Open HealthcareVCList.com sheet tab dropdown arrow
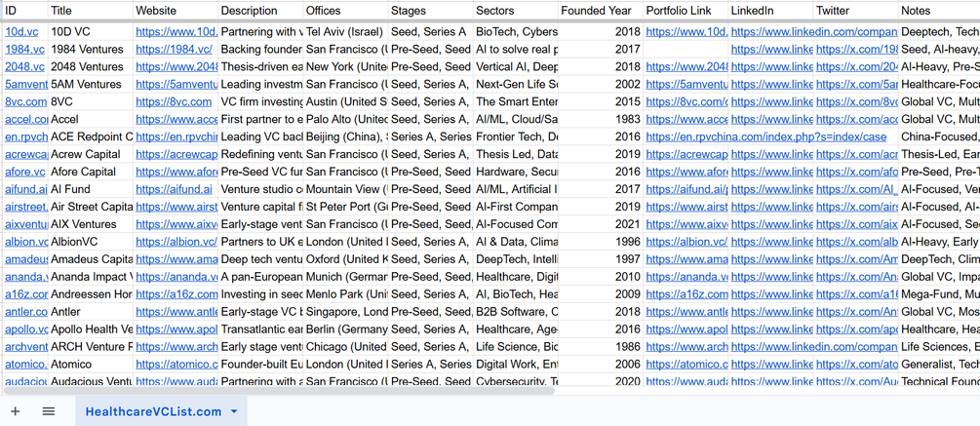Screen dimensions: 980x426 [x=234, y=411]
